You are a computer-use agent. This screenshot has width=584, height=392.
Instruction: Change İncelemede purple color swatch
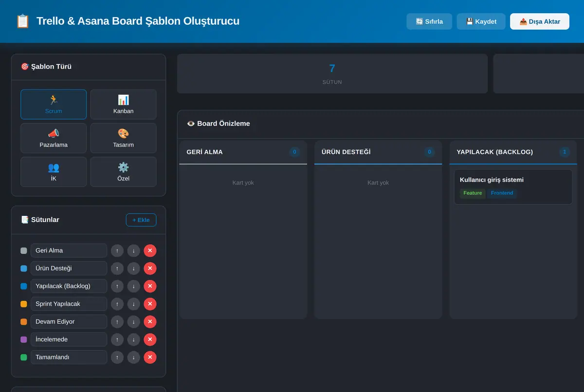click(24, 339)
